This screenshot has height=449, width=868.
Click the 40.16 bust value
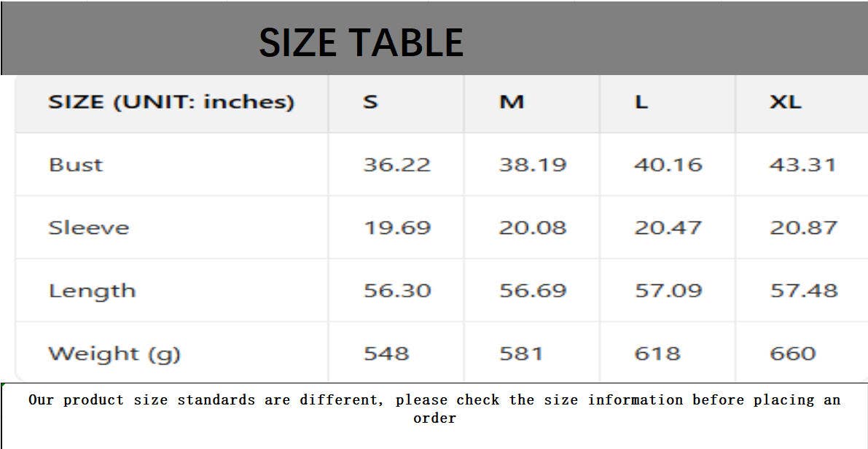pyautogui.click(x=668, y=165)
